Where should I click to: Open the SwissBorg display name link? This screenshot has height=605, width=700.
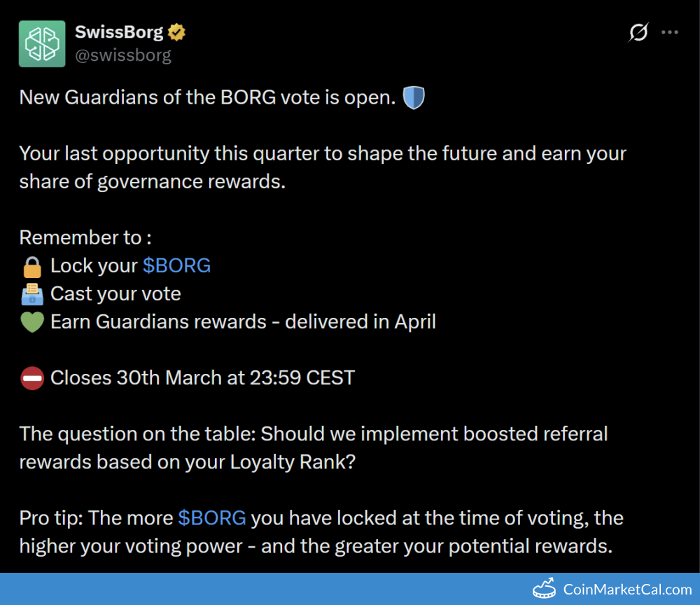click(118, 32)
